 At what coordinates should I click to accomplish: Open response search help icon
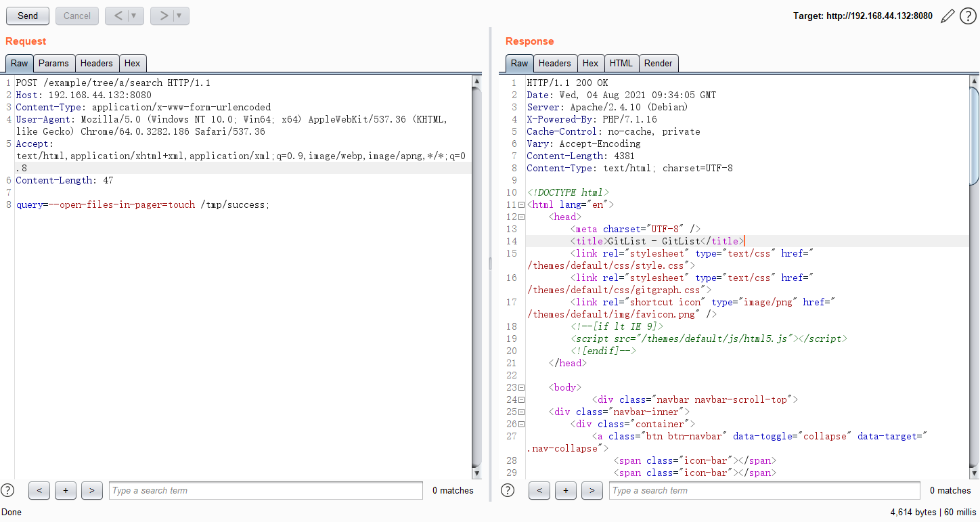508,490
